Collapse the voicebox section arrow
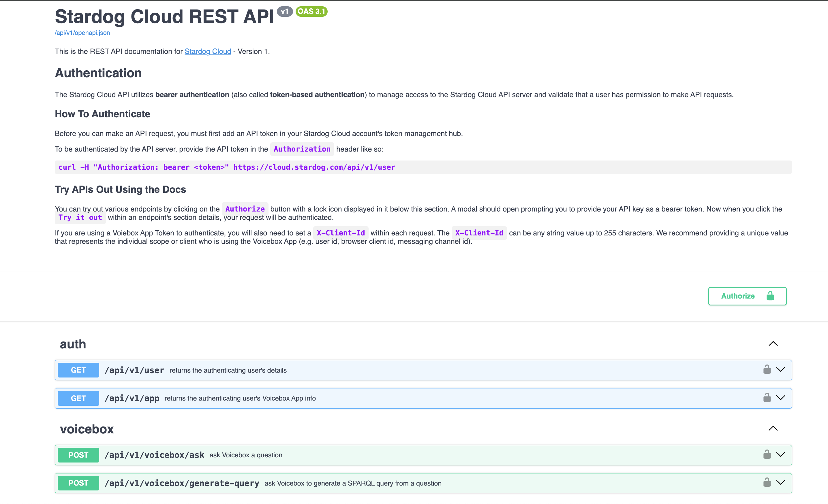This screenshot has width=828, height=504. pos(773,428)
